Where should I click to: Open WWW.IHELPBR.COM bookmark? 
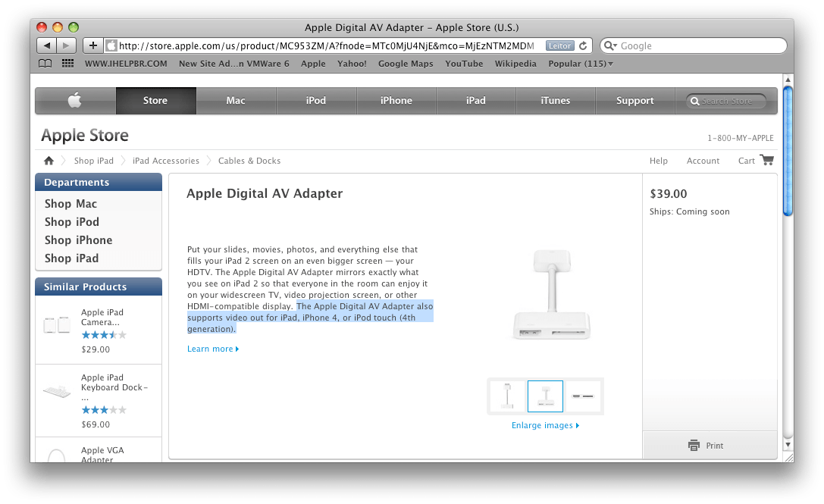click(x=126, y=64)
